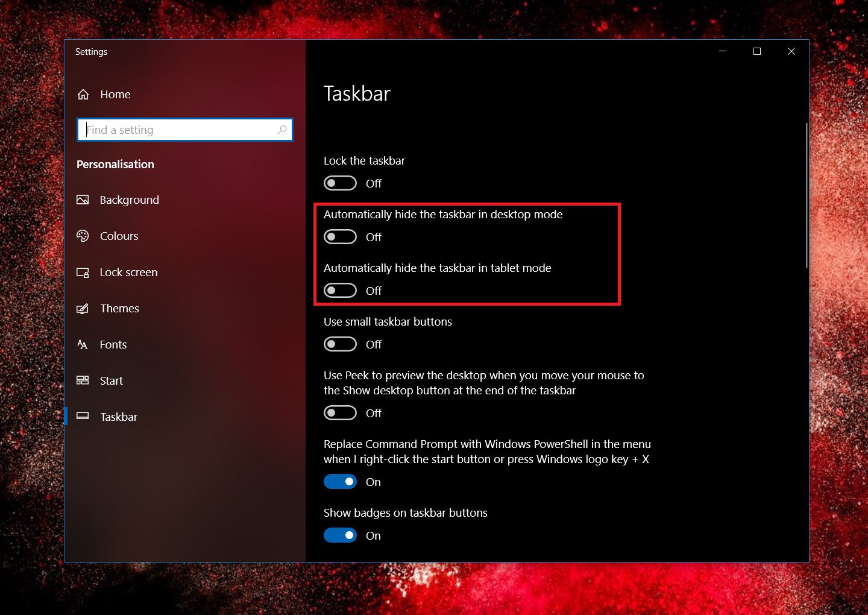Open the Home settings page

[115, 94]
